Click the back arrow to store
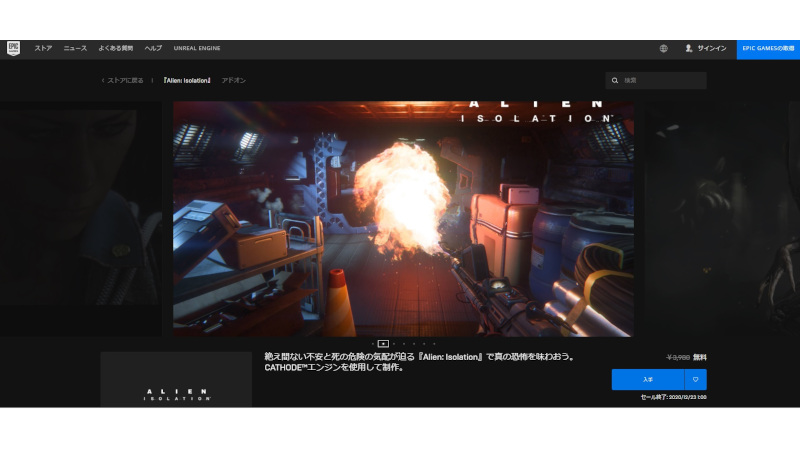This screenshot has height=450, width=800. tap(103, 81)
